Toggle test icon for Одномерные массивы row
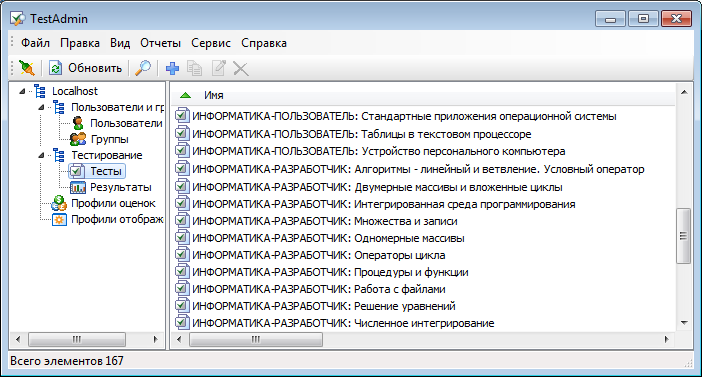The image size is (702, 377). 181,238
